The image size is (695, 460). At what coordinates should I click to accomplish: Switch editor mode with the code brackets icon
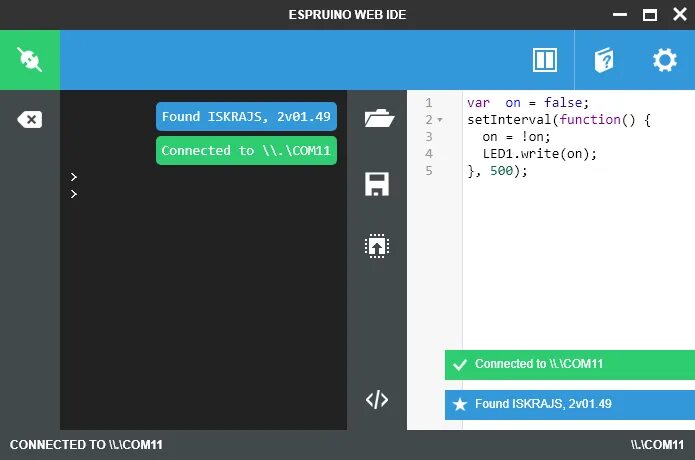click(377, 399)
